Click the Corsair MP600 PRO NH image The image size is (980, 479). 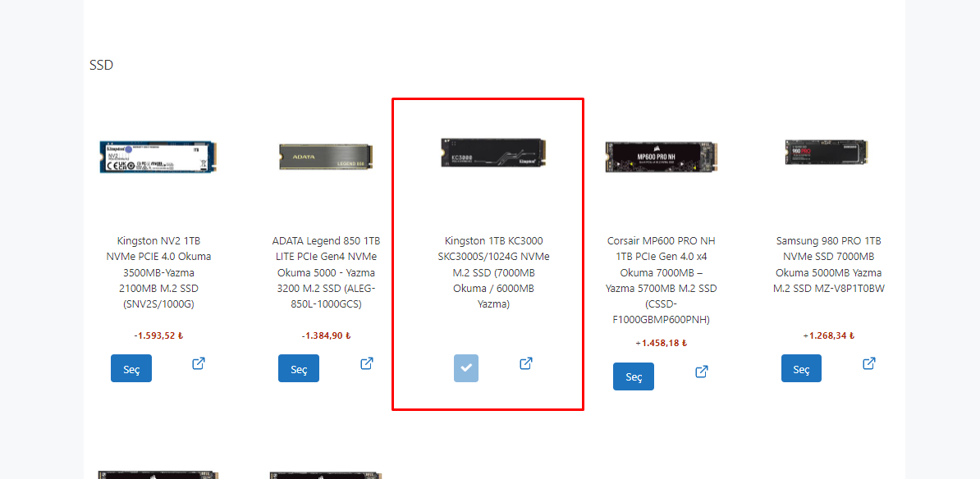pyautogui.click(x=662, y=156)
